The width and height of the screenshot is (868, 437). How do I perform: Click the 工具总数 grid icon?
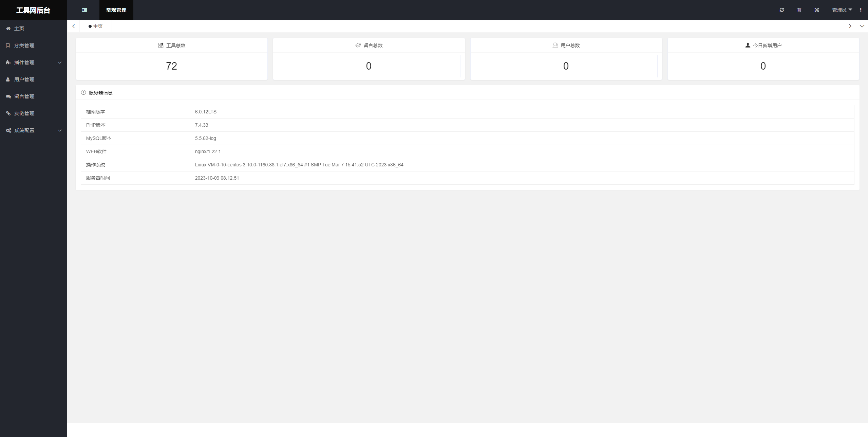(161, 45)
